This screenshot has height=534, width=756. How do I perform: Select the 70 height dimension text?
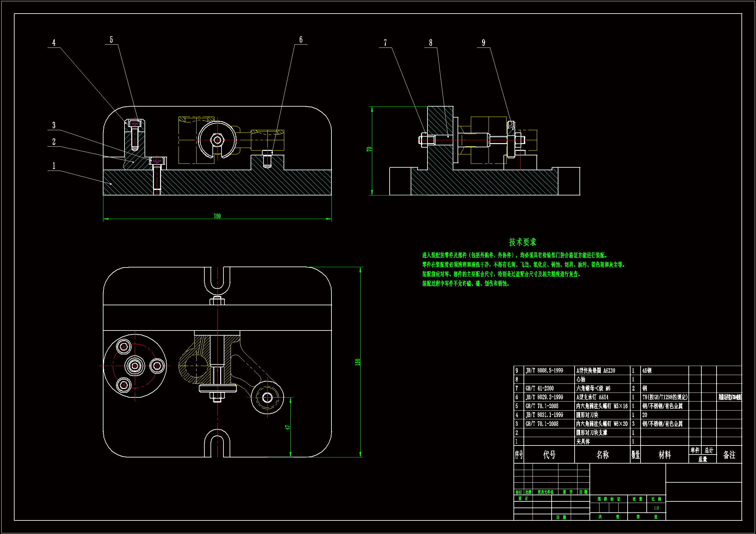coord(369,149)
